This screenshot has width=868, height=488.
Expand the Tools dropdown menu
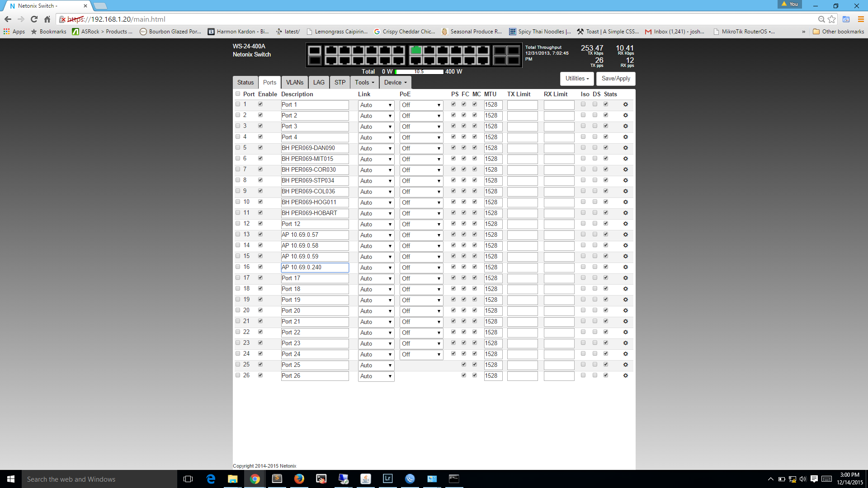[x=364, y=82]
